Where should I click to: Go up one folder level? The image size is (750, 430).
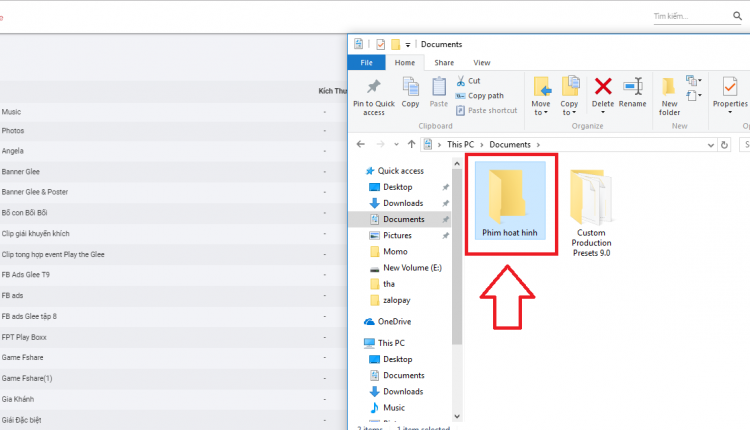pyautogui.click(x=411, y=144)
